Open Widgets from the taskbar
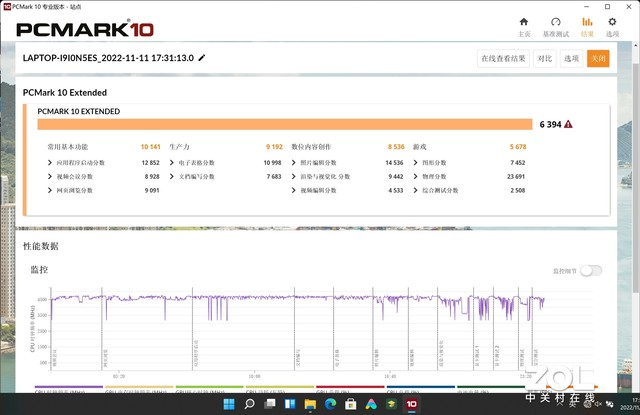Viewport: 640px width, 415px height. pos(290,404)
